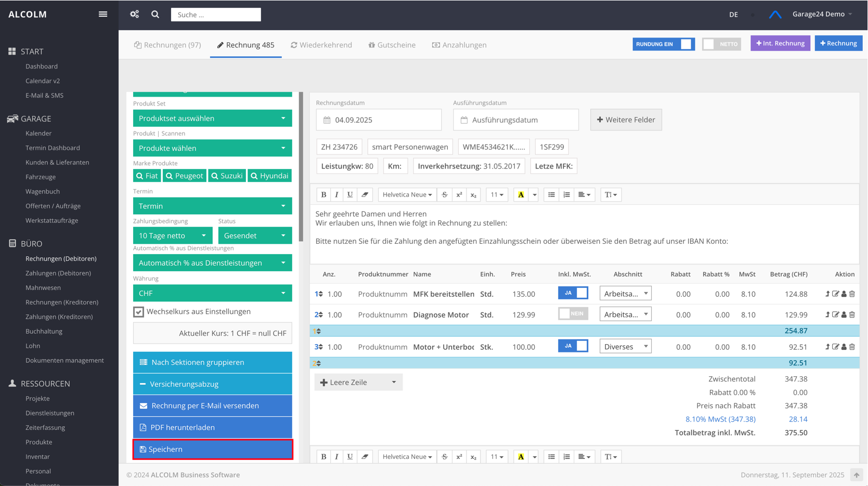This screenshot has width=868, height=486.
Task: Click the Speichern button
Action: point(213,449)
